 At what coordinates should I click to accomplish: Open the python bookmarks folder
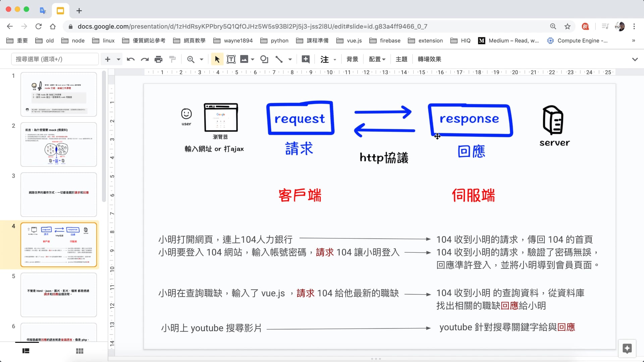click(275, 41)
